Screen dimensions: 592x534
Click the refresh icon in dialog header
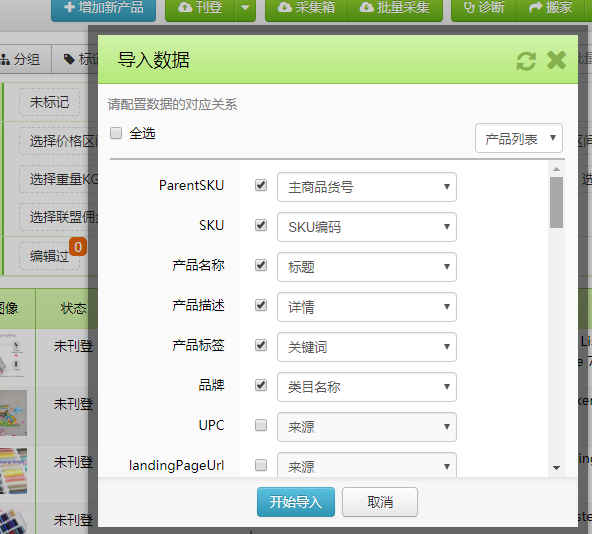point(526,61)
